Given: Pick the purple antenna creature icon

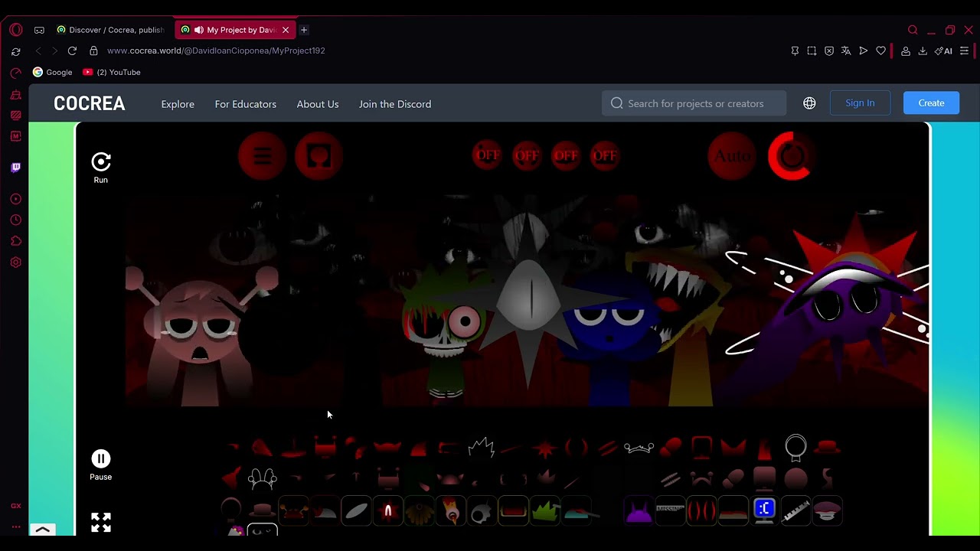Looking at the screenshot, I should [639, 510].
